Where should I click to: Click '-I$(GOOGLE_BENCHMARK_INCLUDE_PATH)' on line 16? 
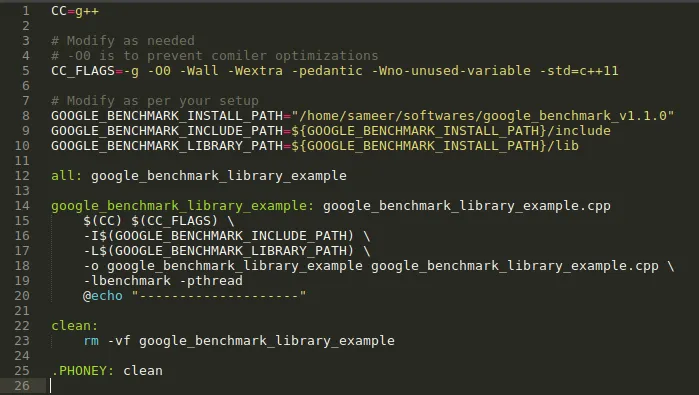(218, 236)
